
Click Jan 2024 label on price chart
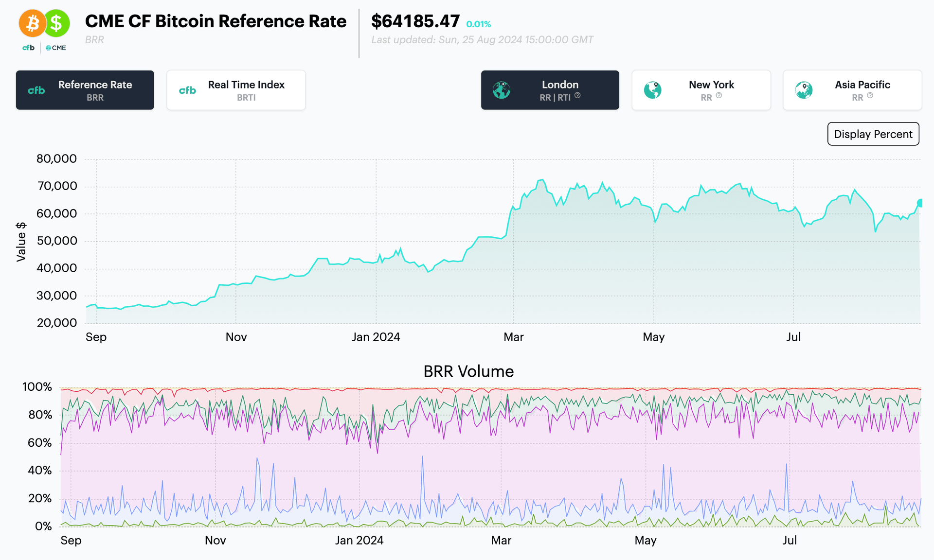tap(376, 337)
